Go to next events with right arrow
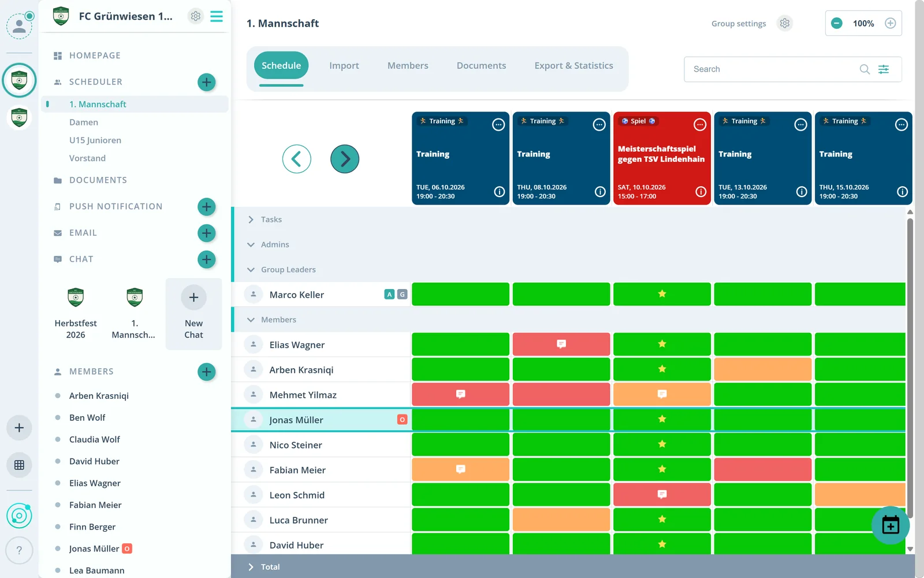 click(345, 158)
